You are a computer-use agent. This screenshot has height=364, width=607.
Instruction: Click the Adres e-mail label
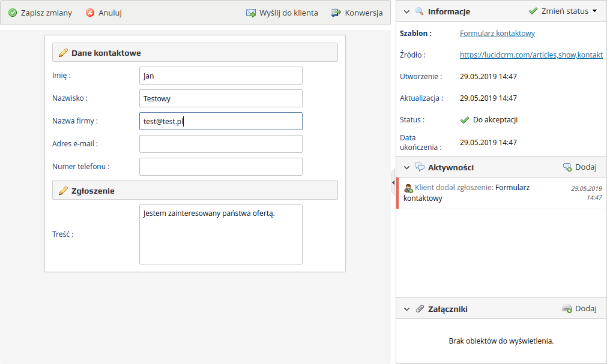75,144
